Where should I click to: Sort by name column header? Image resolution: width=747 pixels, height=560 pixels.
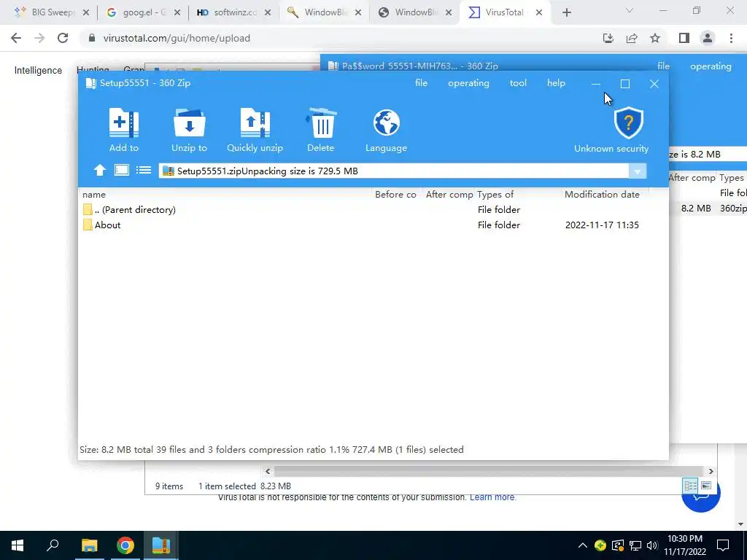coord(94,194)
